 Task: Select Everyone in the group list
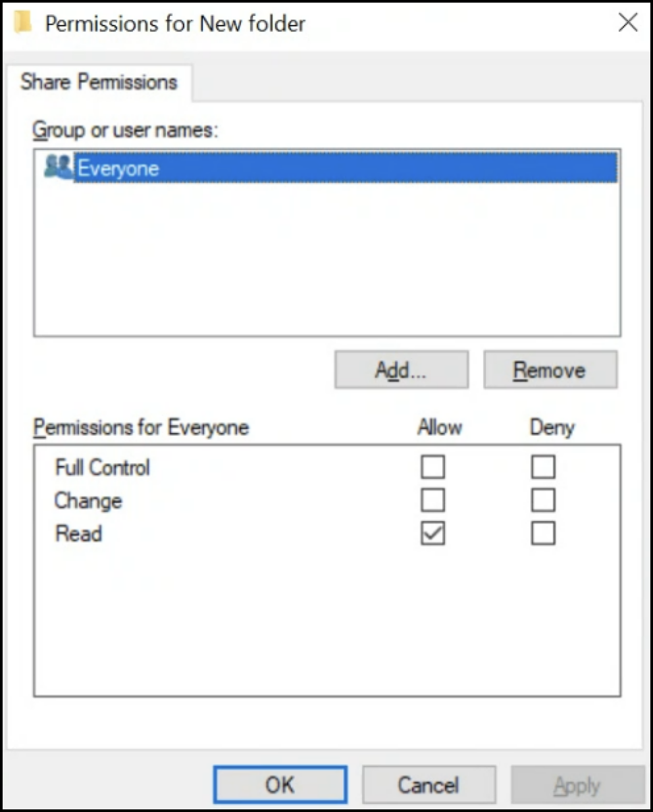point(118,168)
